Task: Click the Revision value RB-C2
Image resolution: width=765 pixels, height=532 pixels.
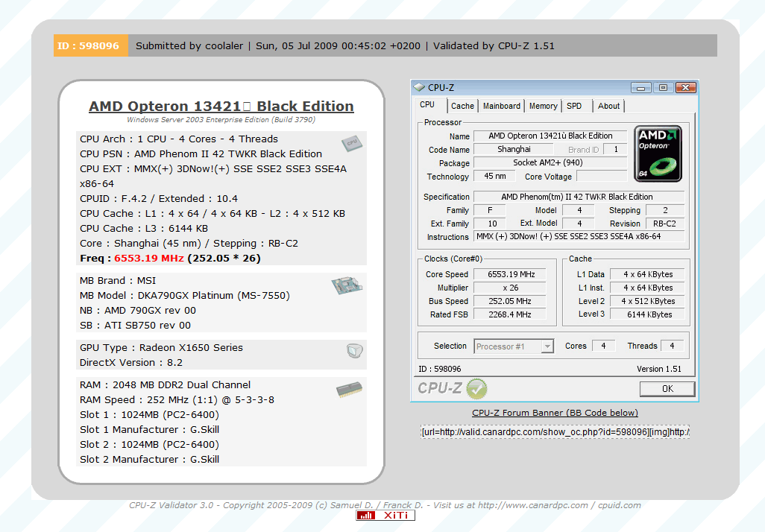Action: [x=664, y=224]
